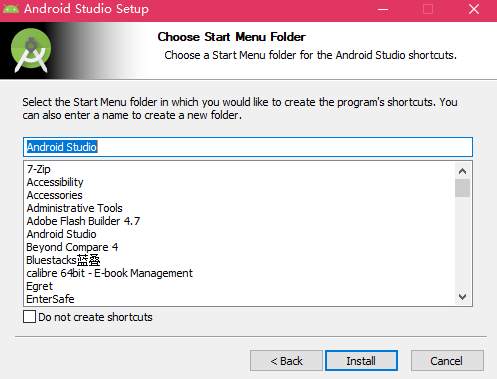Image resolution: width=497 pixels, height=379 pixels.
Task: Select Administrative Tools folder
Action: coord(75,208)
